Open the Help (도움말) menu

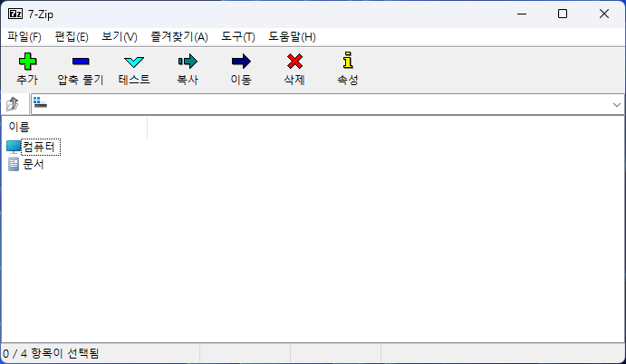292,37
